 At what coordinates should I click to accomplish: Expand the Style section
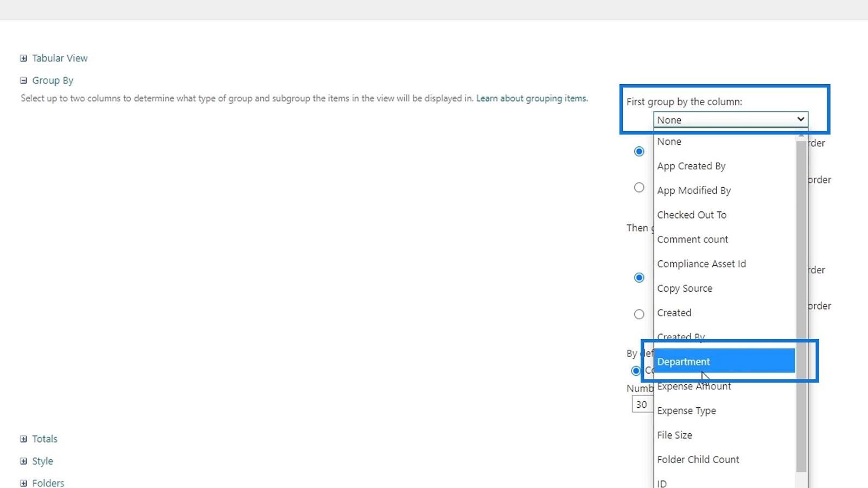[23, 461]
